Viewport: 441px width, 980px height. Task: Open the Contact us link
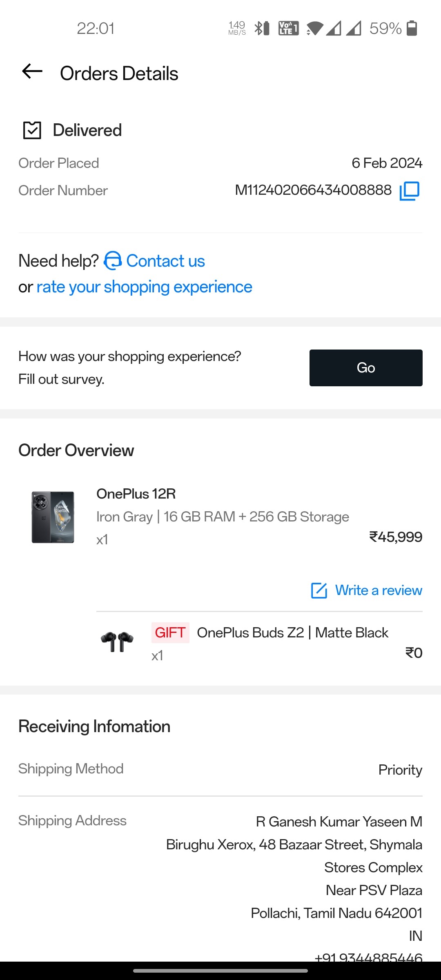(165, 261)
